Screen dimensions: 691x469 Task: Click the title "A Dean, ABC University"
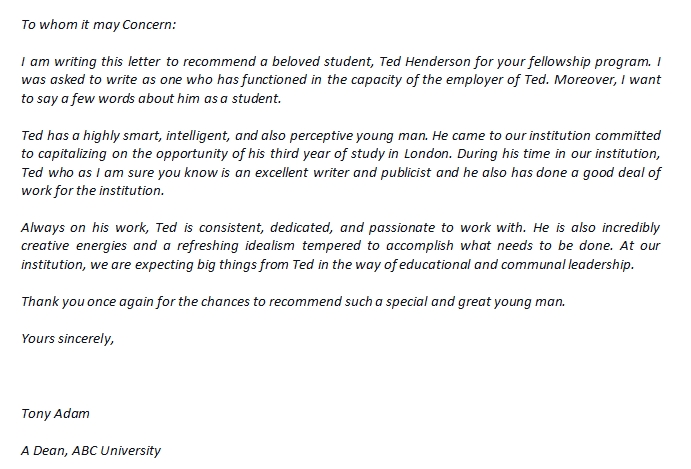[90, 450]
